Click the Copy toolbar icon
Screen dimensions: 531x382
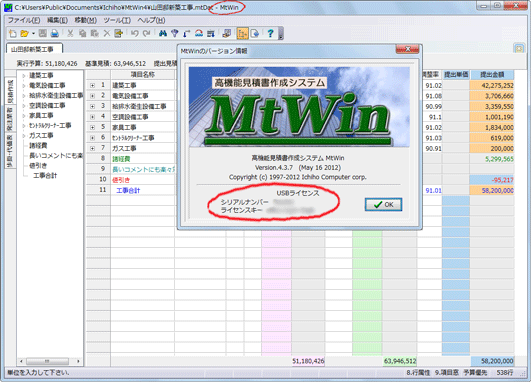click(x=82, y=33)
